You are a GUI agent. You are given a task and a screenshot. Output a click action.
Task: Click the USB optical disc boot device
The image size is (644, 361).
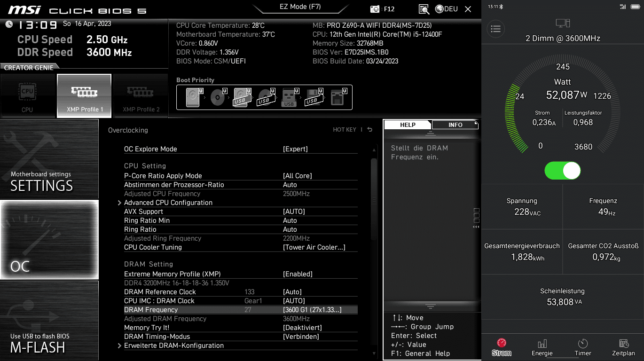click(266, 97)
